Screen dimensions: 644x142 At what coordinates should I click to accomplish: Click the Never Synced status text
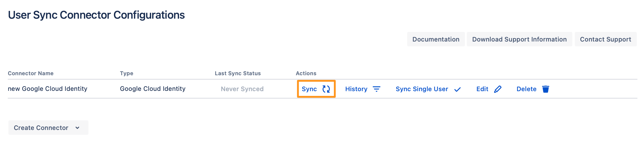click(242, 89)
